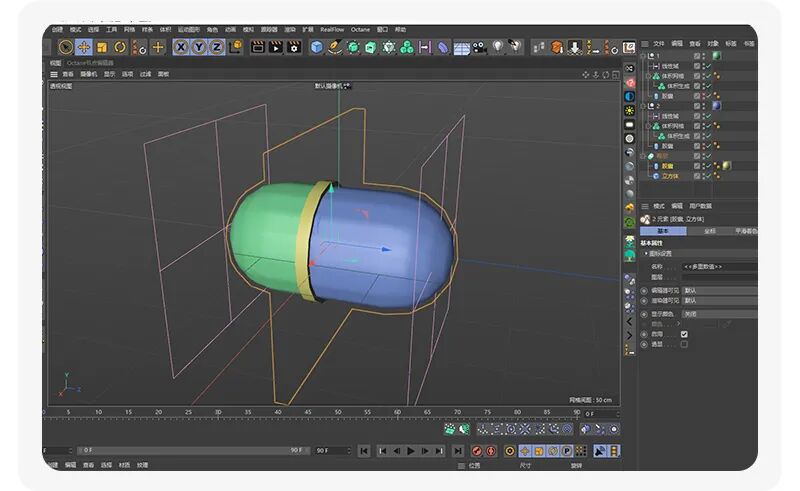Render current view with clapperboard icon
800x491 pixels.
tap(258, 47)
